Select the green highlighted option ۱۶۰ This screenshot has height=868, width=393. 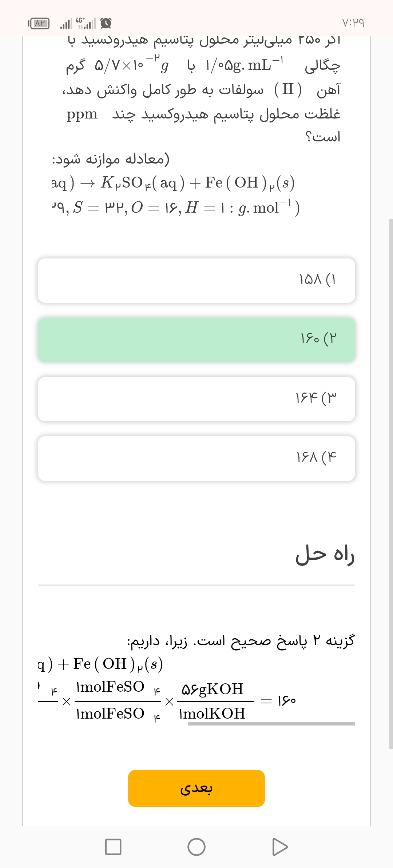pos(196,340)
